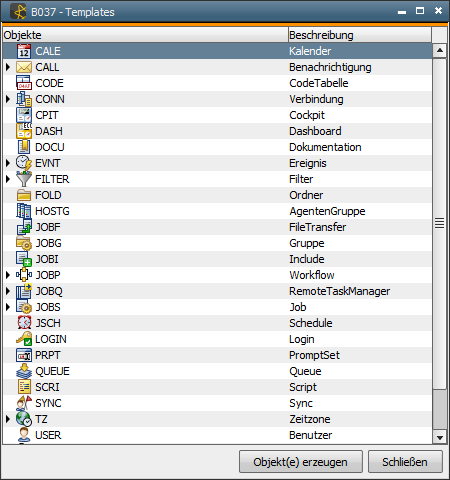Click the FOLD folder icon
Image resolution: width=450 pixels, height=480 pixels.
click(x=24, y=195)
